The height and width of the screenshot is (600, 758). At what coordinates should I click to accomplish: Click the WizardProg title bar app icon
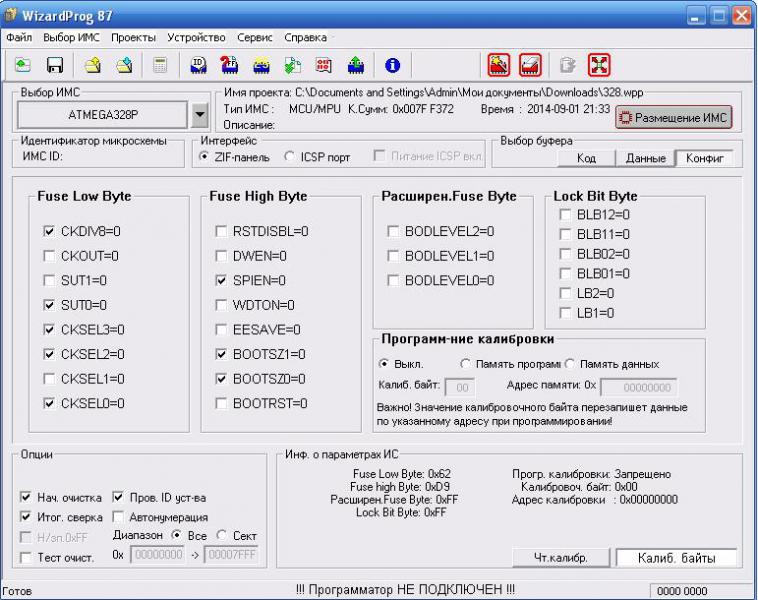(10, 15)
